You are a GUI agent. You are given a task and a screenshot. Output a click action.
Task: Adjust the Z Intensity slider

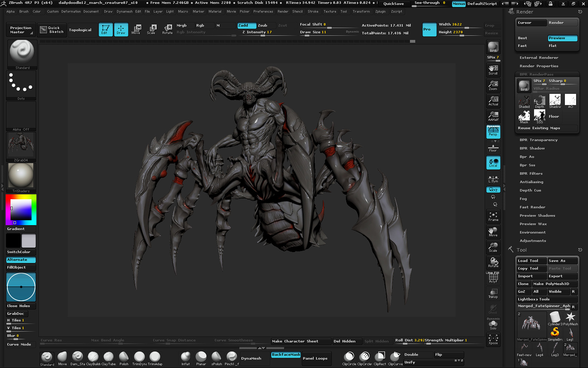pos(266,32)
